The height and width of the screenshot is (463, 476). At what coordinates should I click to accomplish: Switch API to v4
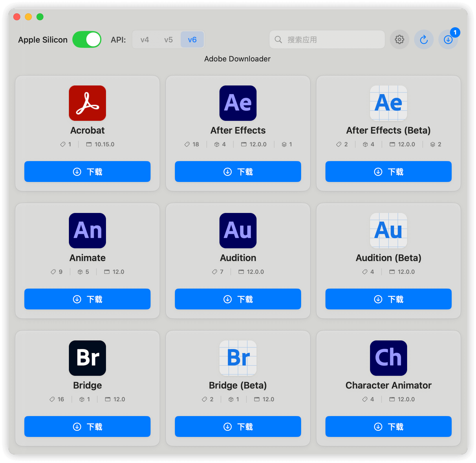tap(144, 39)
